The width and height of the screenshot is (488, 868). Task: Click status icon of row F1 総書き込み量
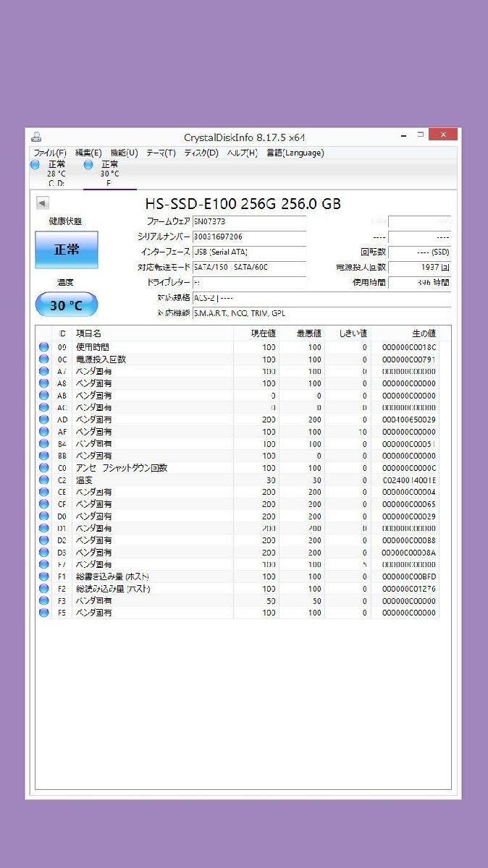click(44, 576)
